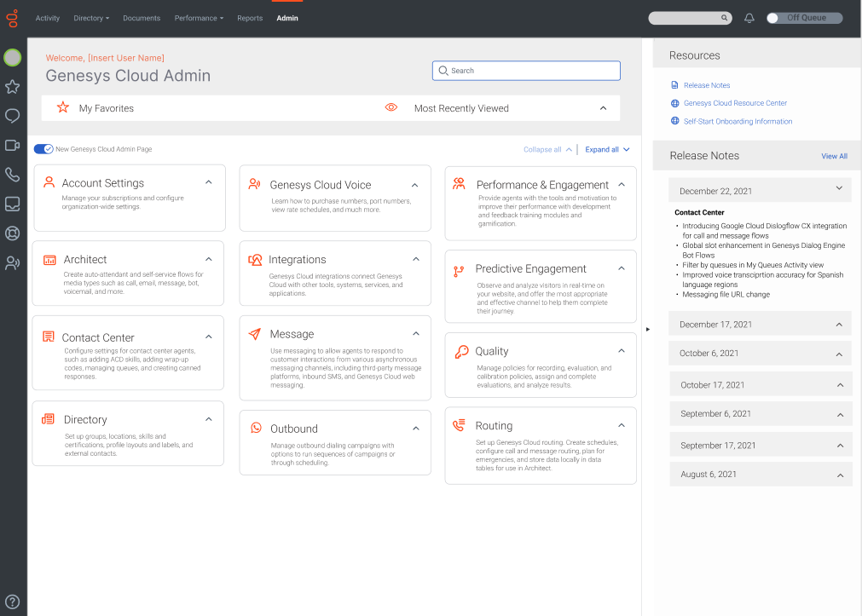
Task: Click the notifications bell icon
Action: [x=749, y=18]
